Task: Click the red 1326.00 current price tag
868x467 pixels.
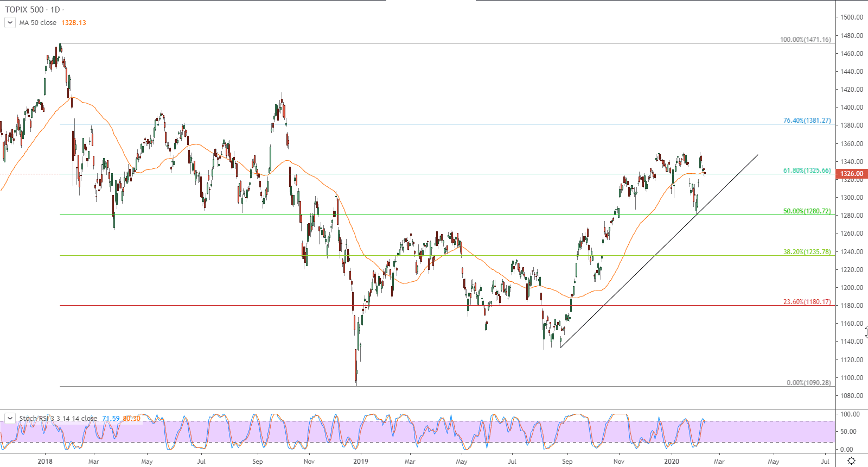Action: pos(852,174)
